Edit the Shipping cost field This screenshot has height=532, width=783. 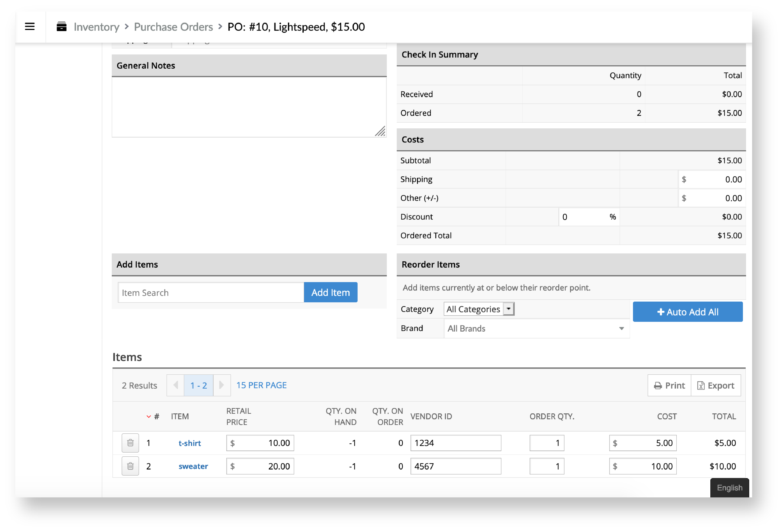click(711, 179)
